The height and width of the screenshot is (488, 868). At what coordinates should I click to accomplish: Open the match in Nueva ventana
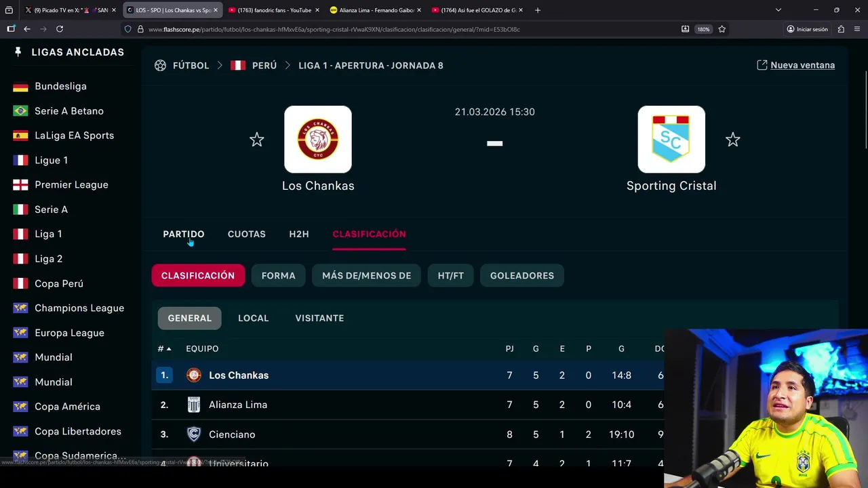(x=796, y=65)
